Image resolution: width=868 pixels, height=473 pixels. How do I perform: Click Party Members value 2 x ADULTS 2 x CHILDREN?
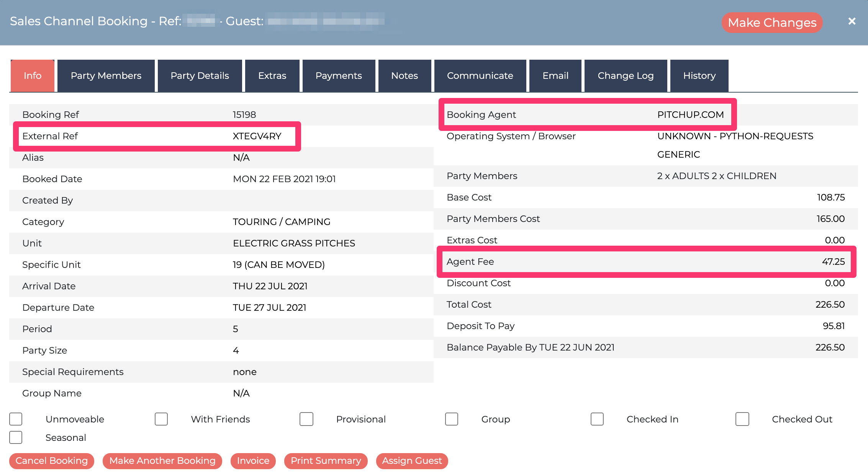tap(717, 176)
